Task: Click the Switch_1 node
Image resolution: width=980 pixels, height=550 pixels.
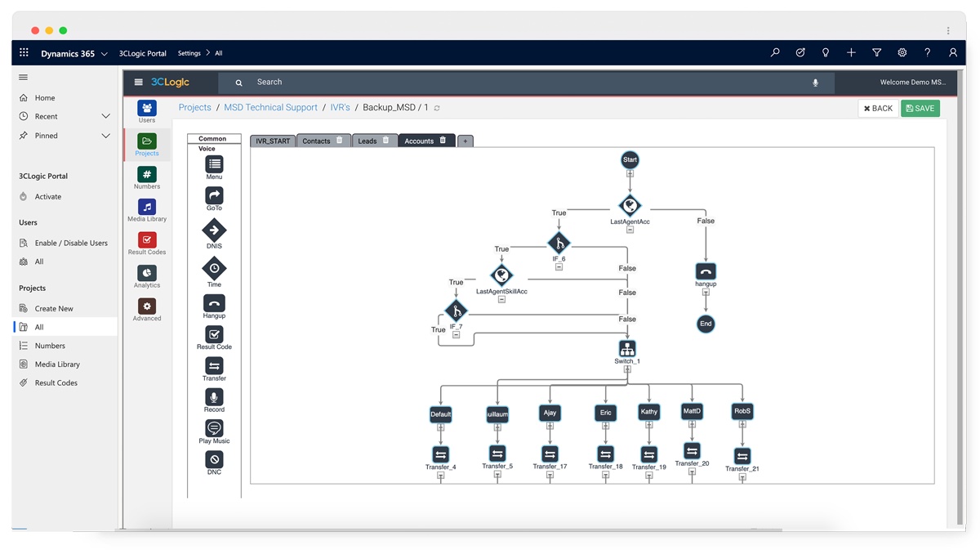Action: click(x=627, y=348)
